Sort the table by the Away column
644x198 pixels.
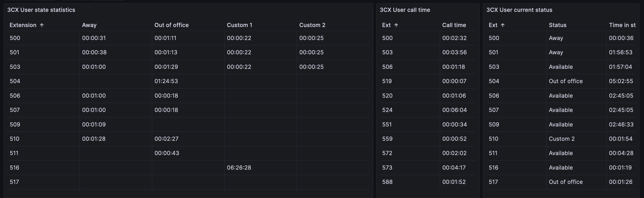pyautogui.click(x=90, y=25)
